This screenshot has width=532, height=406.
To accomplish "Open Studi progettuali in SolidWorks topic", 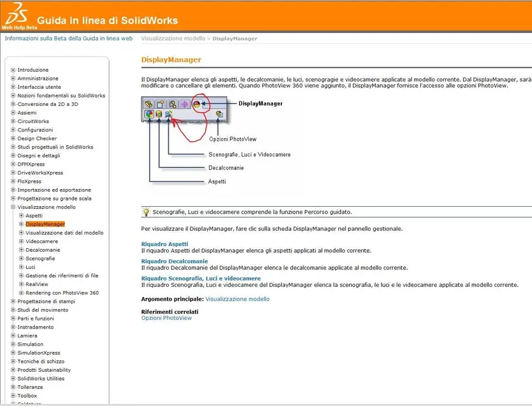I will tap(55, 147).
